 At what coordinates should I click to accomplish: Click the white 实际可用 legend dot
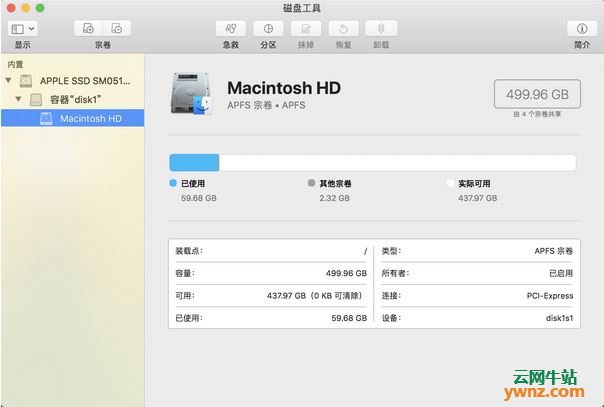(450, 183)
